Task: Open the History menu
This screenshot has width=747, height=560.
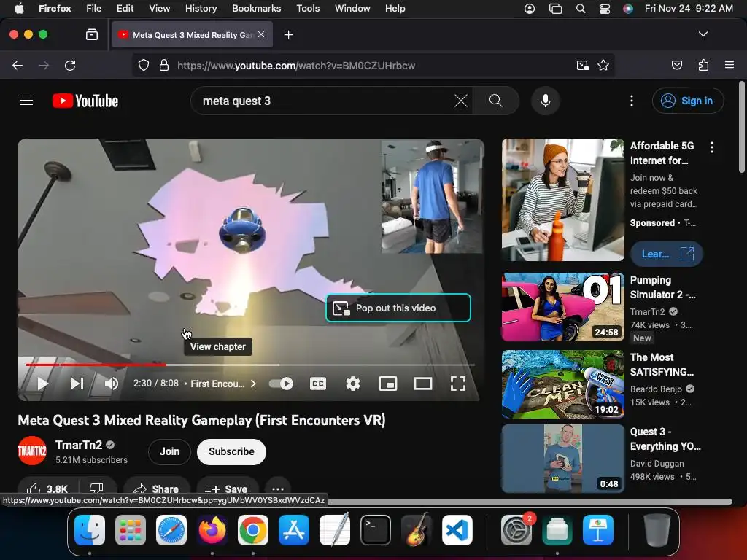Action: coord(201,8)
